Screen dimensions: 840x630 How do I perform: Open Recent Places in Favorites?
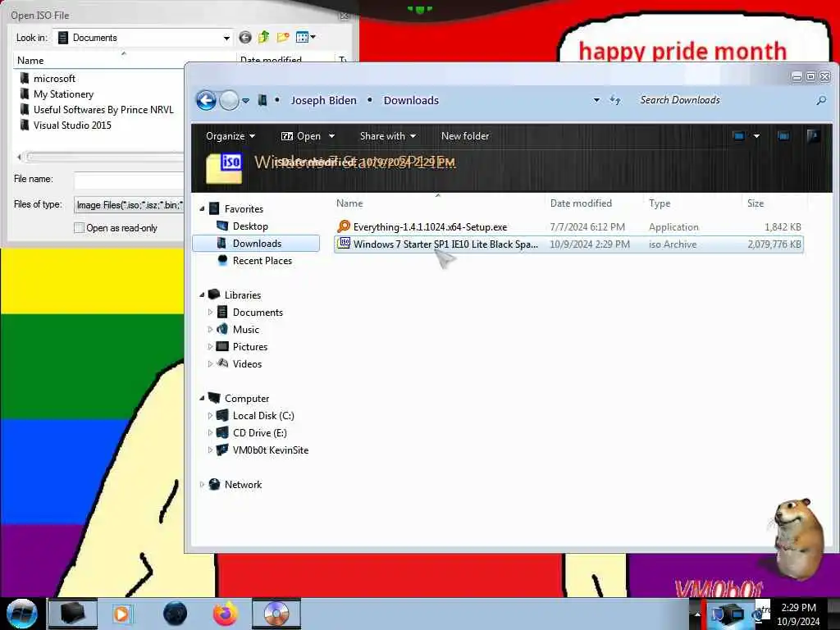click(262, 260)
